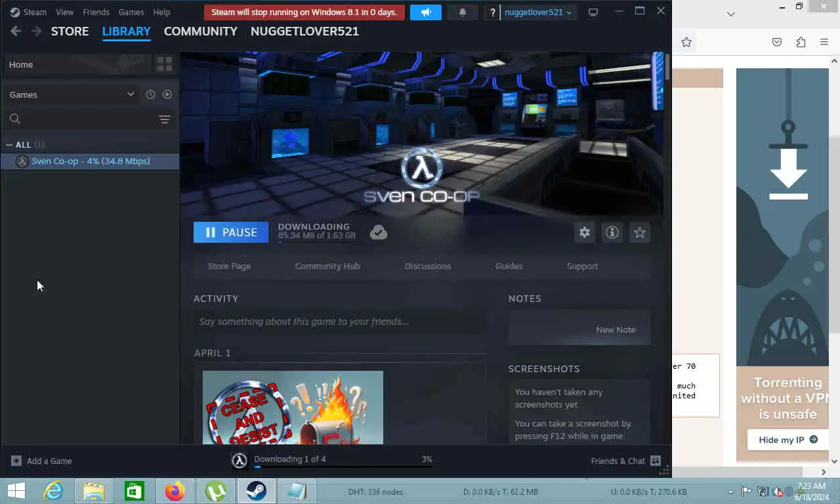Open the Cease and Desist news thumbnail

tap(293, 408)
